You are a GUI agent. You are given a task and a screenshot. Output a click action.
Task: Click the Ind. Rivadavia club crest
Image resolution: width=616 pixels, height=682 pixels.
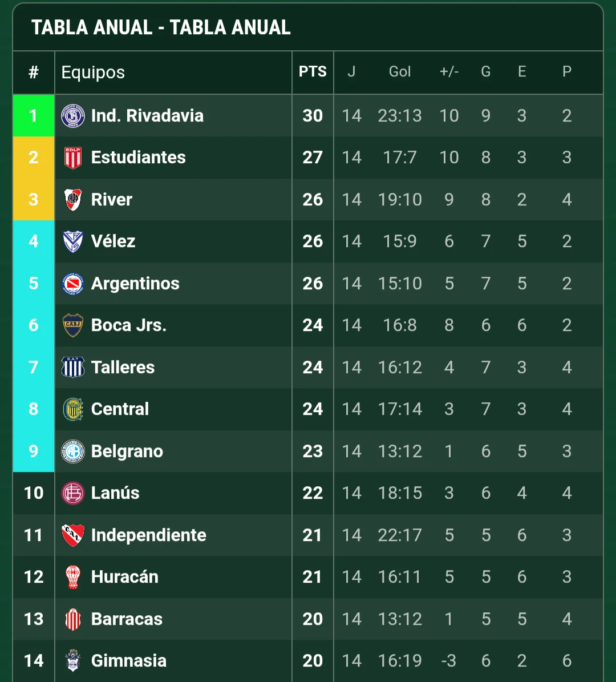(x=72, y=115)
